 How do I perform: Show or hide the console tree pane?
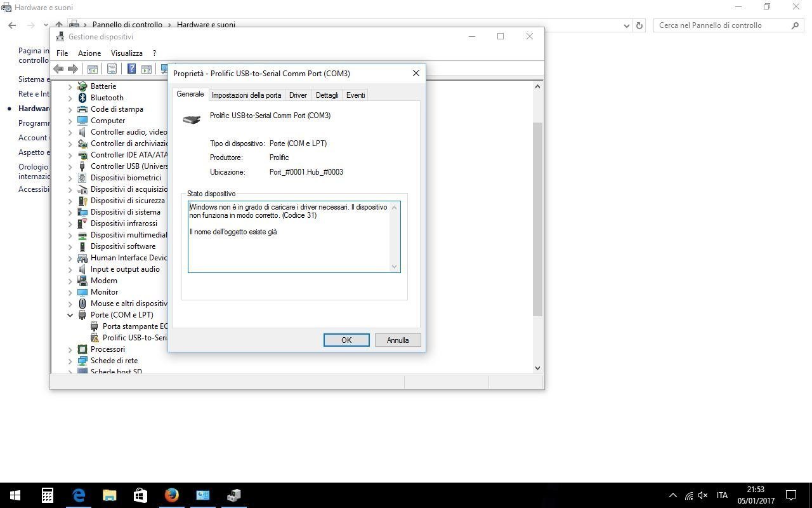point(93,69)
